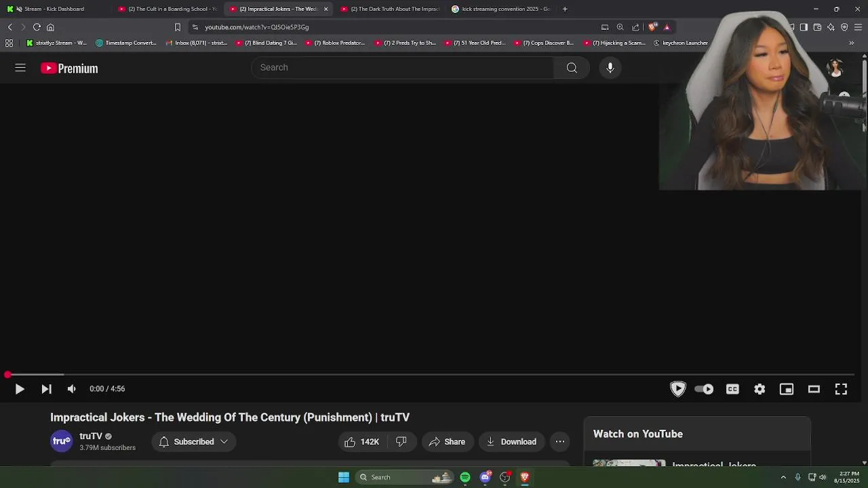
Task: Open Timestamp Converter bookmark
Action: [x=126, y=43]
